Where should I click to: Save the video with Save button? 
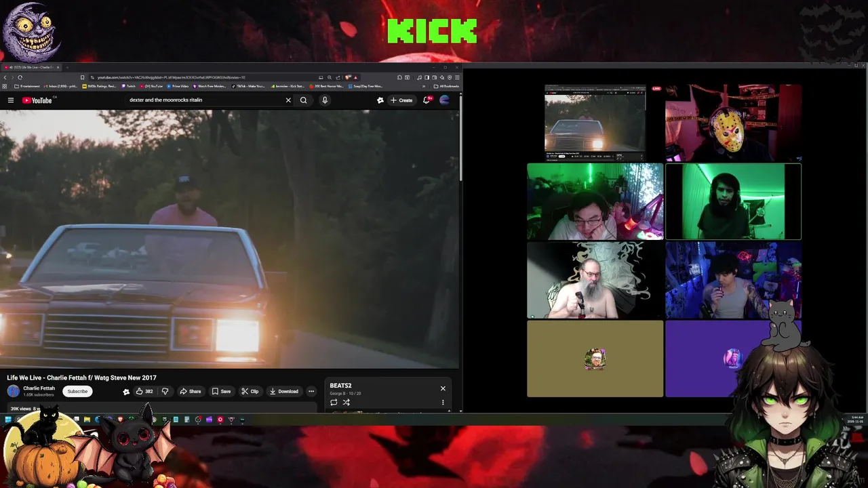[x=221, y=391]
